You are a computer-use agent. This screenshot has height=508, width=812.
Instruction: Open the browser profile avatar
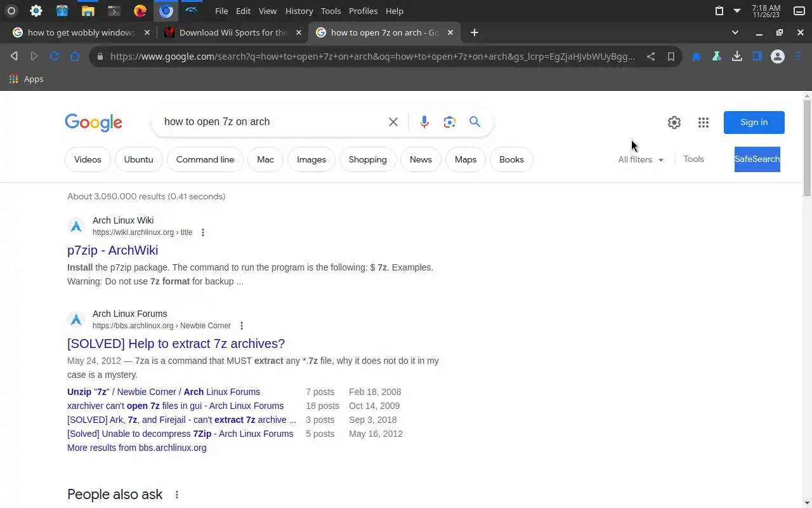click(778, 57)
